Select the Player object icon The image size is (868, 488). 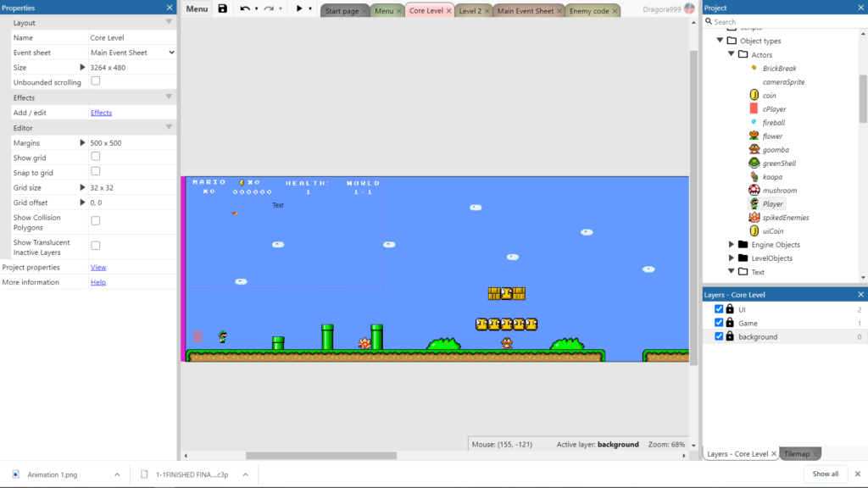pyautogui.click(x=754, y=203)
